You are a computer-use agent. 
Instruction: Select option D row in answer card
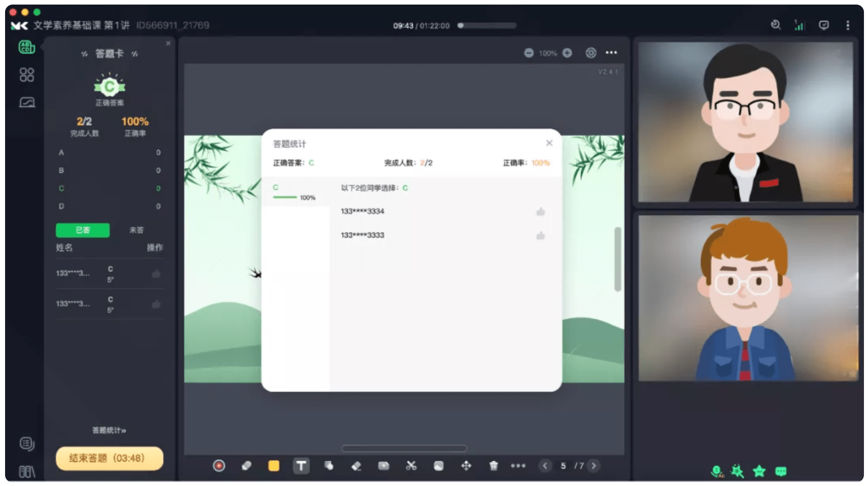[x=110, y=206]
